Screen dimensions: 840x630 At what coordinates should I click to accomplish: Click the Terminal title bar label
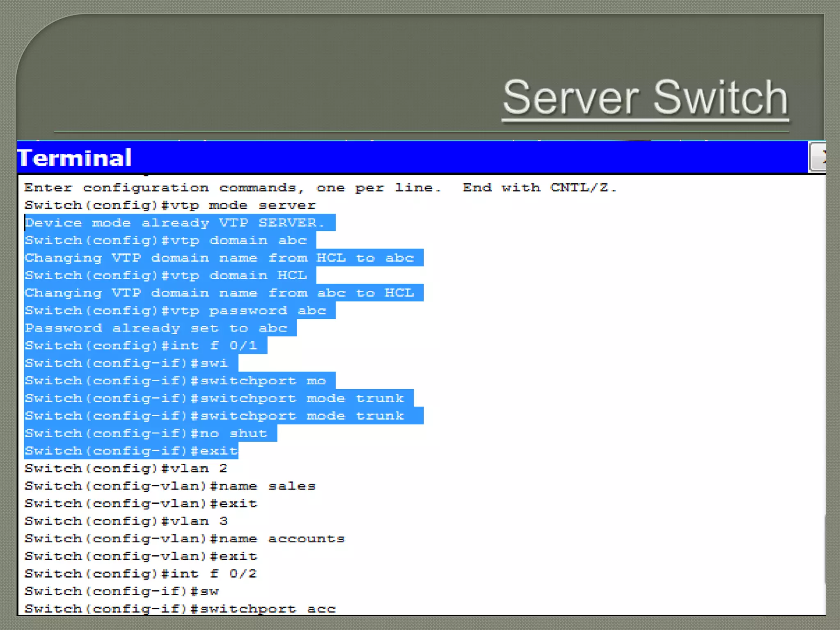pos(75,158)
